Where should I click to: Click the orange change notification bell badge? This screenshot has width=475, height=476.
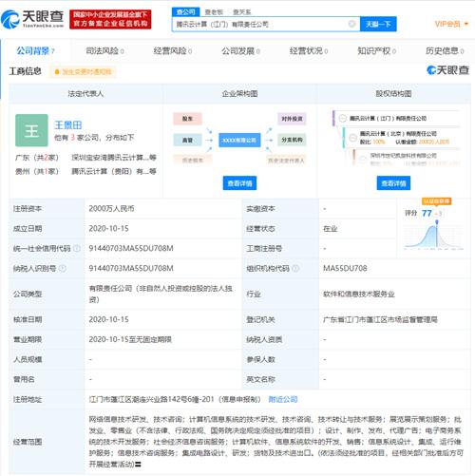(x=83, y=72)
